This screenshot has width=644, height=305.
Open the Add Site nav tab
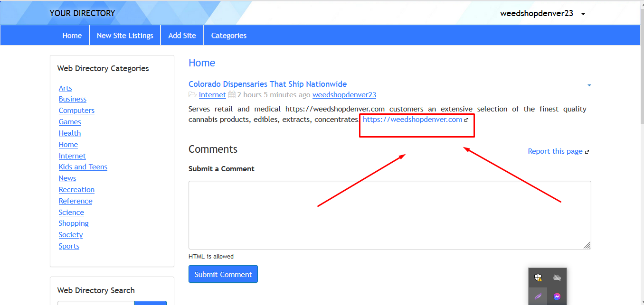click(182, 36)
